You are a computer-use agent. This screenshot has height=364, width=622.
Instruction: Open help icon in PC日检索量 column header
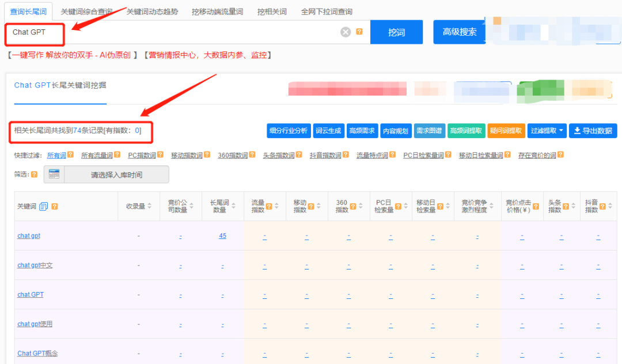399,206
